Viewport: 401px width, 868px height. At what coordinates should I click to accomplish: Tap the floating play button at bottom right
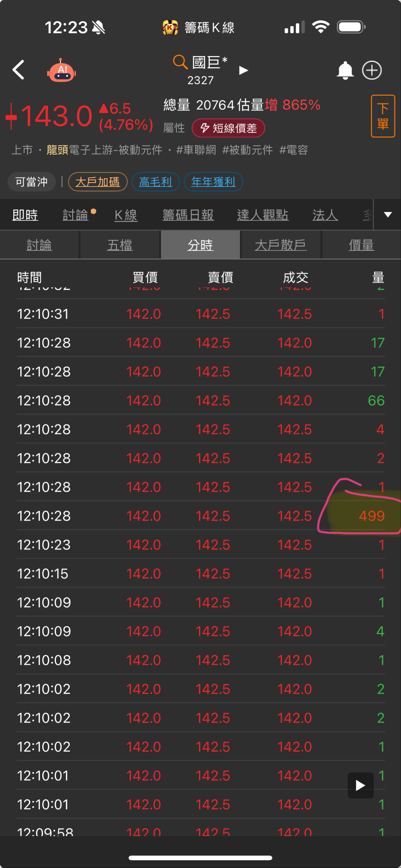click(360, 785)
